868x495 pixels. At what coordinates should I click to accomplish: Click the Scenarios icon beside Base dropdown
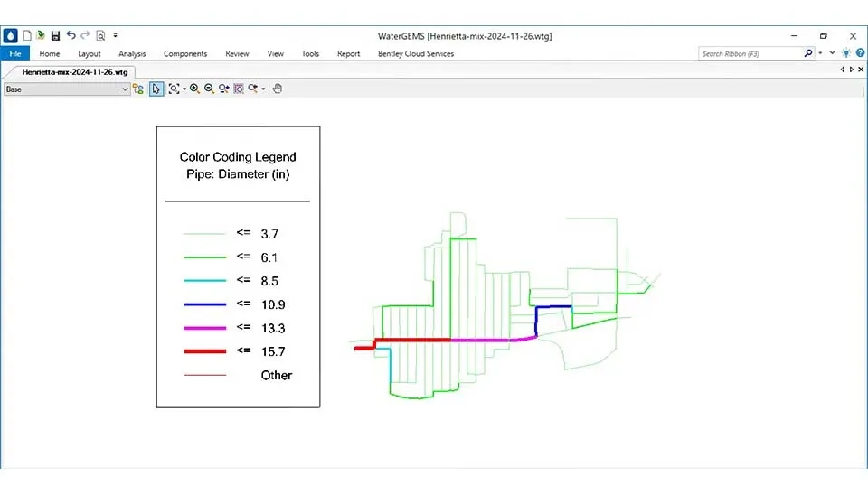(x=138, y=89)
